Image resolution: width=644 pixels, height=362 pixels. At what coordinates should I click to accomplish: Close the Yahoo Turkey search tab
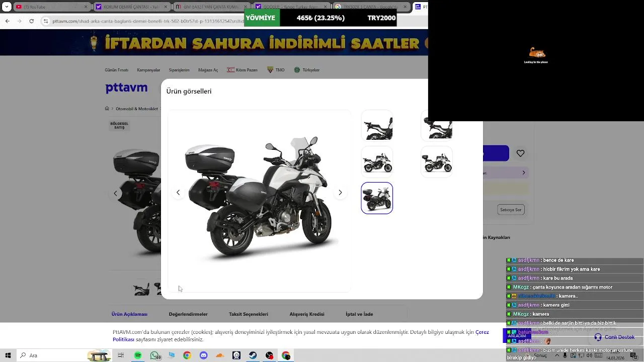coord(325,7)
